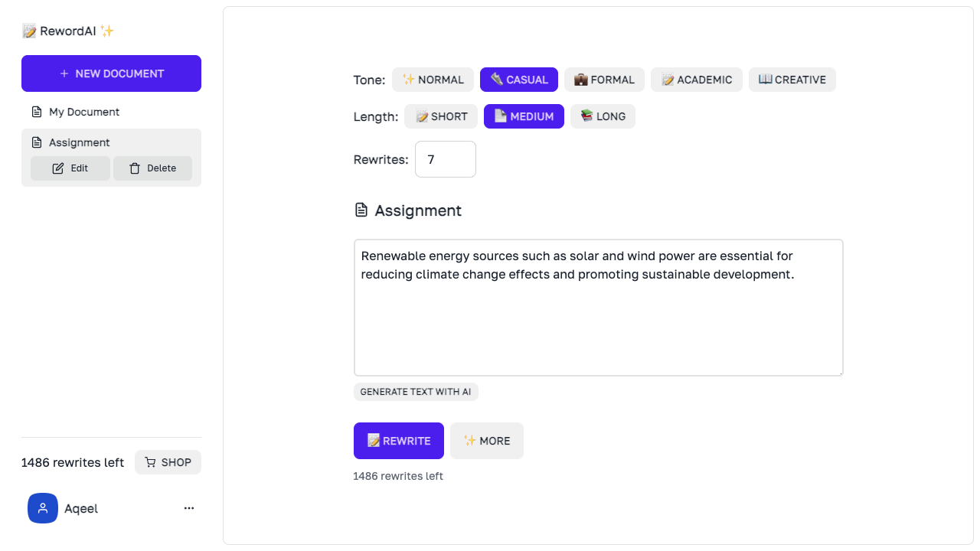
Task: Switch the length to LONG
Action: 603,116
